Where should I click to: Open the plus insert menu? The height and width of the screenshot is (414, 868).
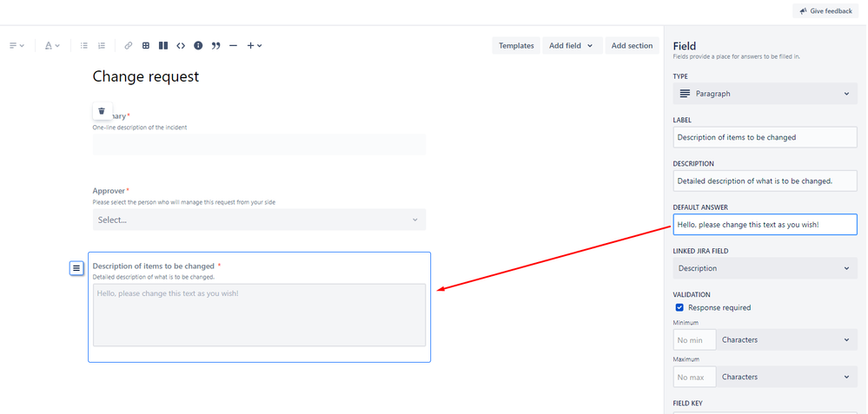(x=254, y=46)
